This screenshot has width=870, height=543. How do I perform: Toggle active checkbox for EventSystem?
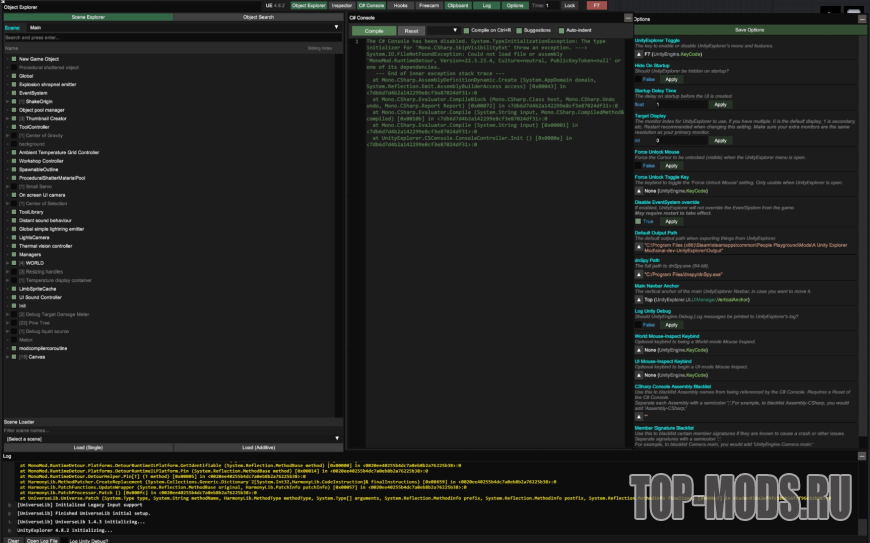pos(14,93)
